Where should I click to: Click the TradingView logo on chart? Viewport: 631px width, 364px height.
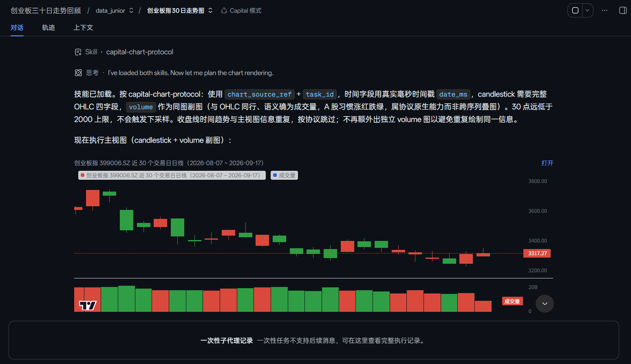(88, 305)
